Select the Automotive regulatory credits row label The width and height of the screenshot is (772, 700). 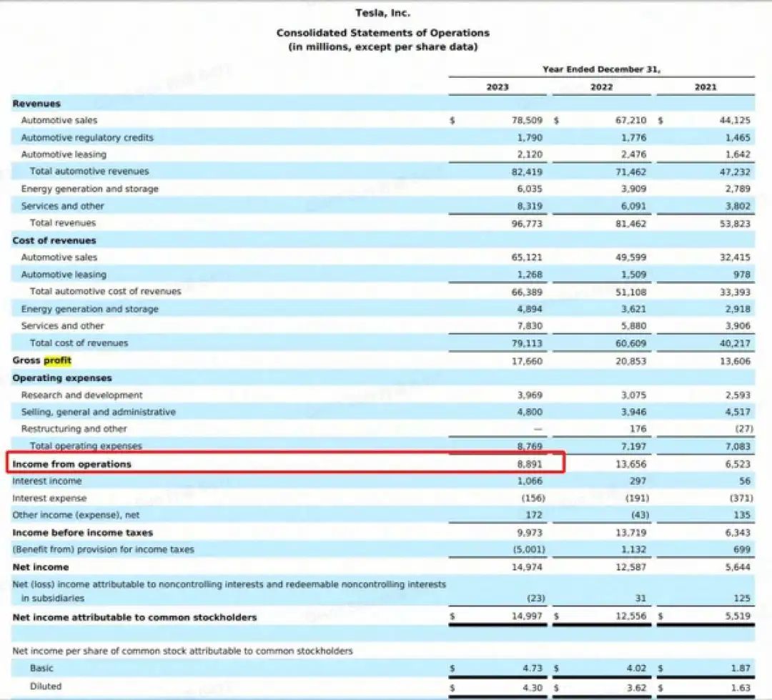(x=87, y=137)
